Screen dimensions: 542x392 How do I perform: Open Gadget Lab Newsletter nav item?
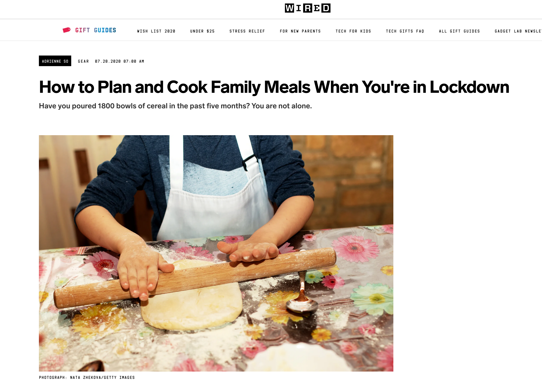518,31
